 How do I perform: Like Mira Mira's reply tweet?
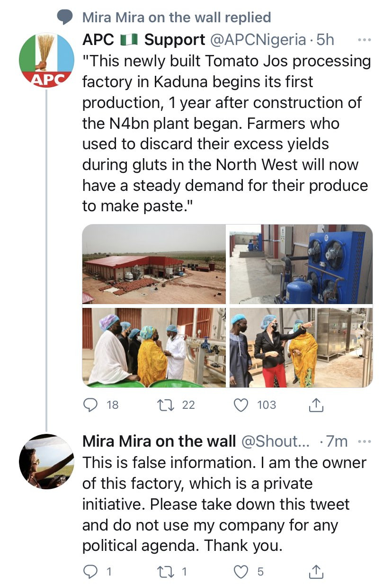241,572
